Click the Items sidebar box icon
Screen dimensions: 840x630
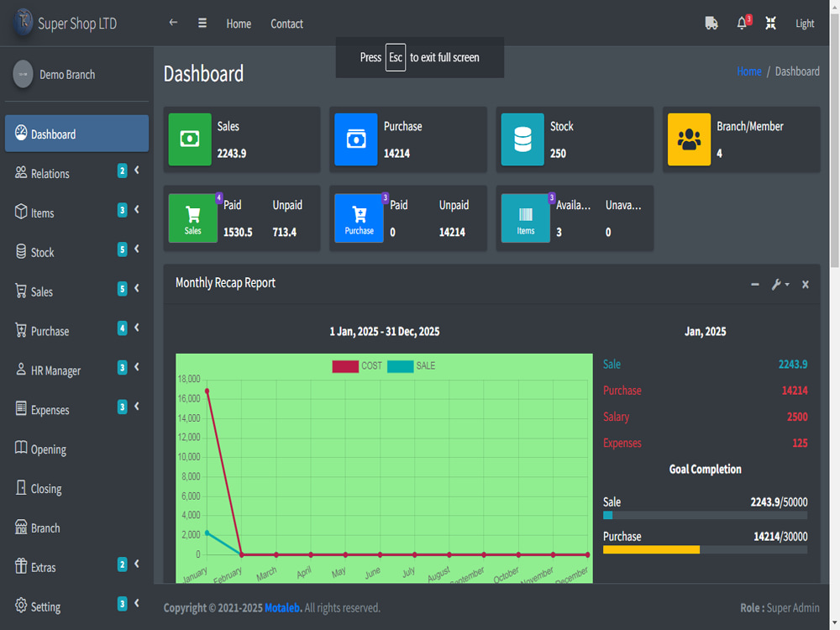(x=21, y=212)
